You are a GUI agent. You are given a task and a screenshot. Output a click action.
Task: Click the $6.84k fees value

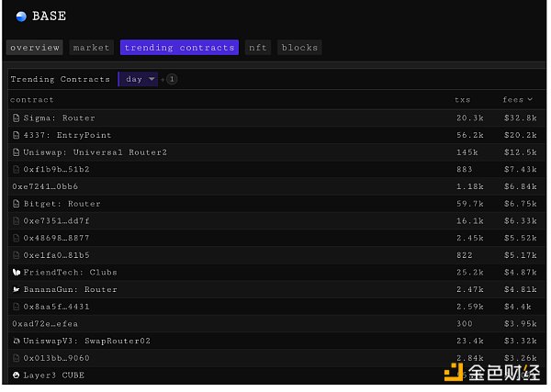click(x=521, y=186)
